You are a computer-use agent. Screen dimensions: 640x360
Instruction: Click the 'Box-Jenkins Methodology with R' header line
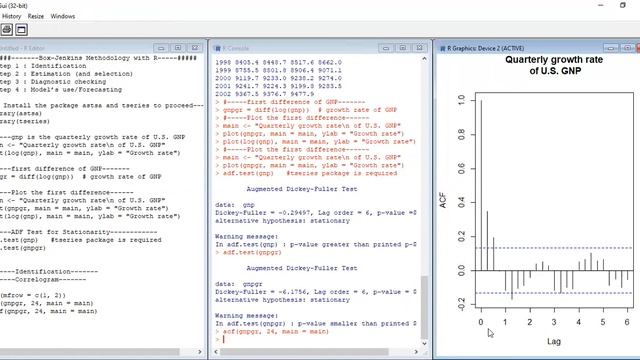pyautogui.click(x=98, y=58)
